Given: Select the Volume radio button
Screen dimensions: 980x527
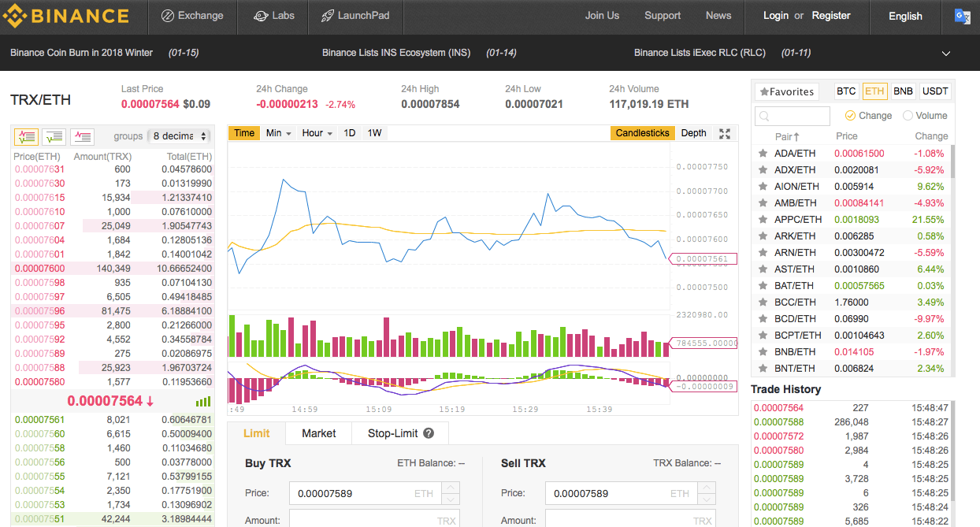Looking at the screenshot, I should (x=908, y=116).
